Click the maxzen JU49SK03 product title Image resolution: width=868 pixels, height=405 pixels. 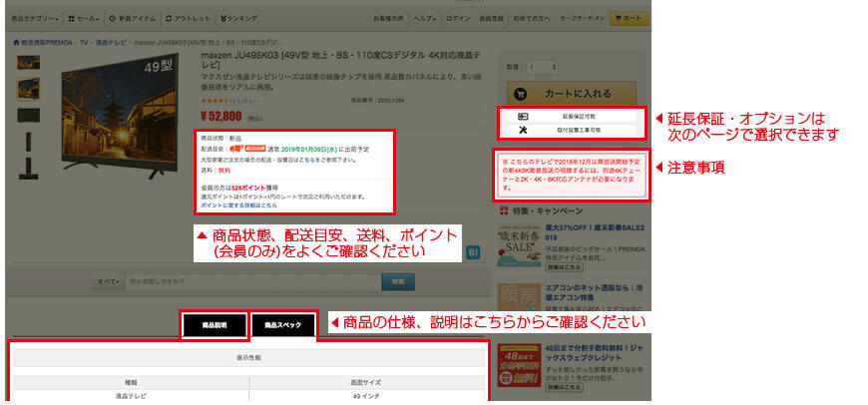tap(340, 60)
